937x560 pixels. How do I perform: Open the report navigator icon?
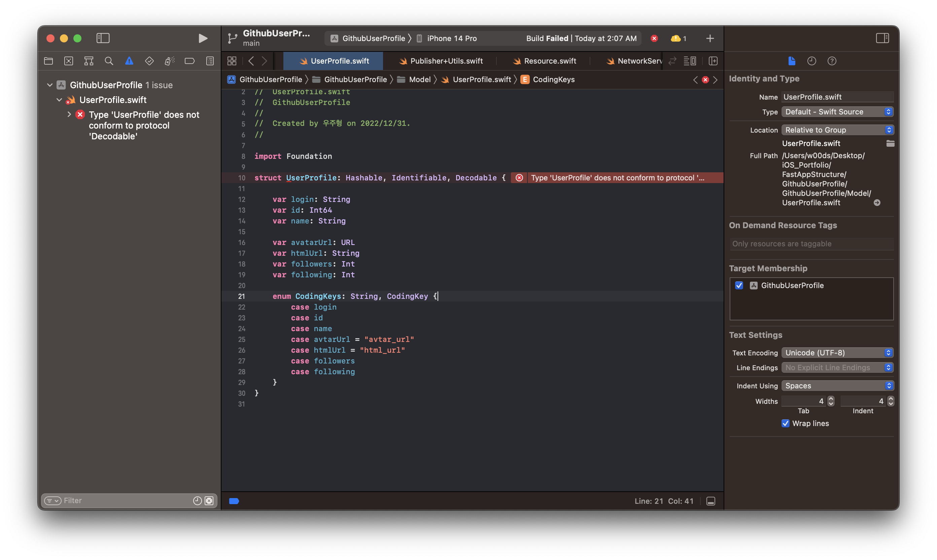[210, 61]
